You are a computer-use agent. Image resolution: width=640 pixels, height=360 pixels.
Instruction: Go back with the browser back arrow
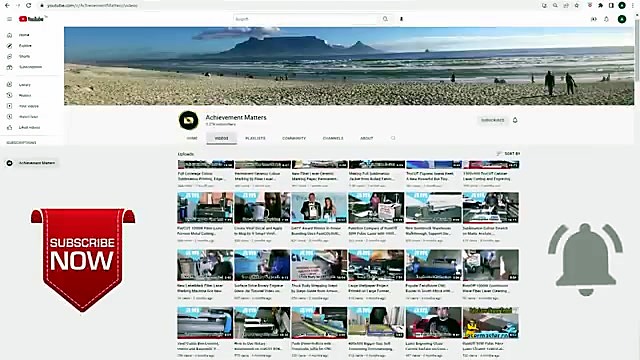(x=7, y=5)
